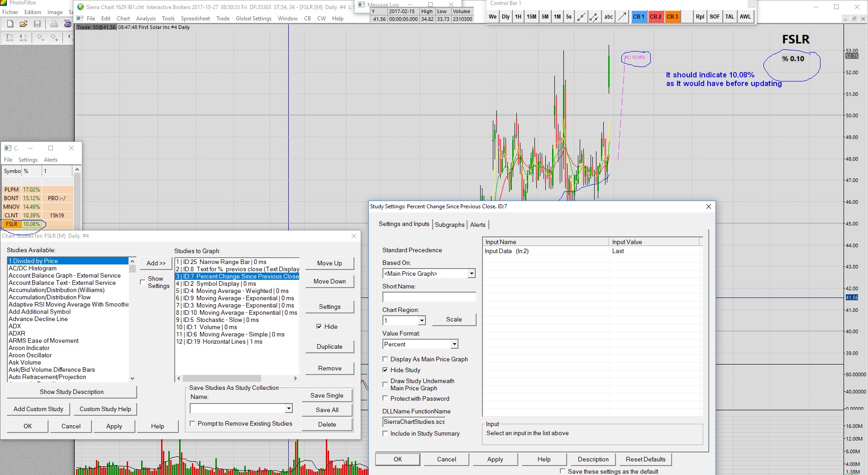This screenshot has height=475, width=868.
Task: Click the PhotoFiltre print icon
Action: [x=54, y=24]
